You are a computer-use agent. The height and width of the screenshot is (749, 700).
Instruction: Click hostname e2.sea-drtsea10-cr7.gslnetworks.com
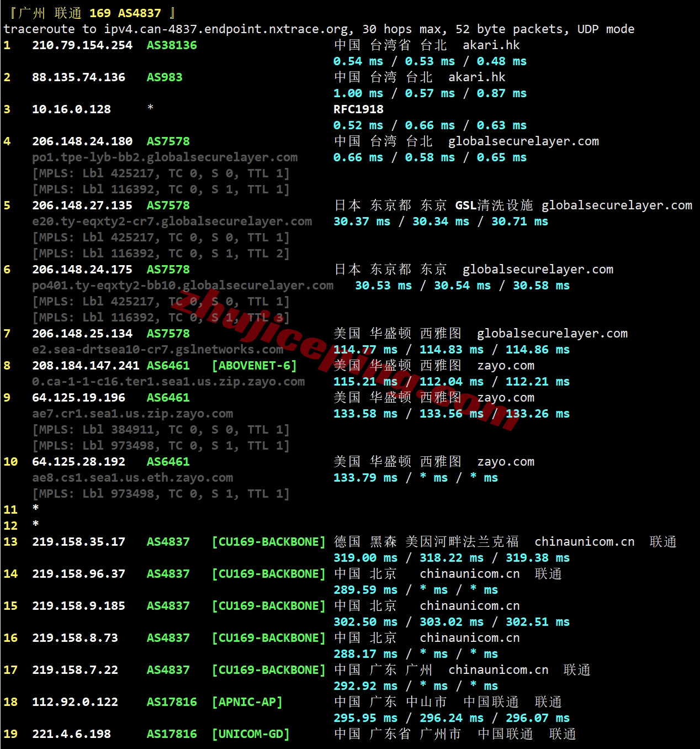pos(157,350)
